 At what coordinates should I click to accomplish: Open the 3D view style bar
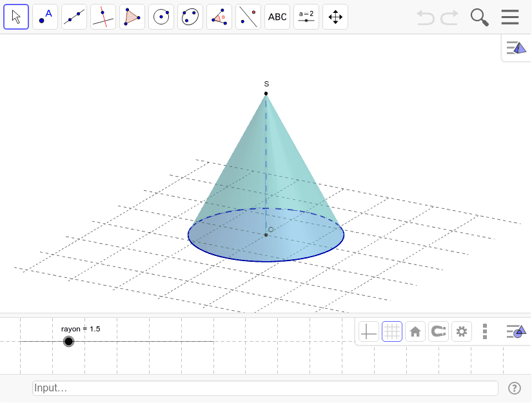point(516,48)
